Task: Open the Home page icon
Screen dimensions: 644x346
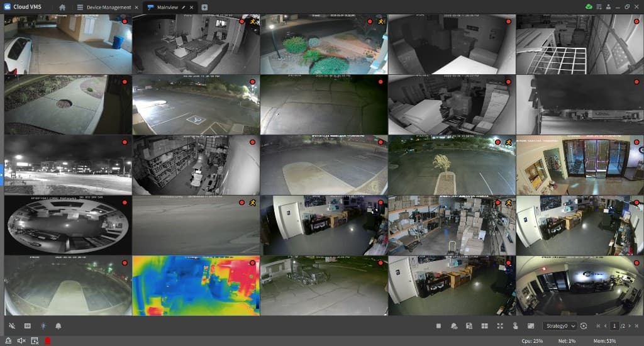Action: [62, 7]
